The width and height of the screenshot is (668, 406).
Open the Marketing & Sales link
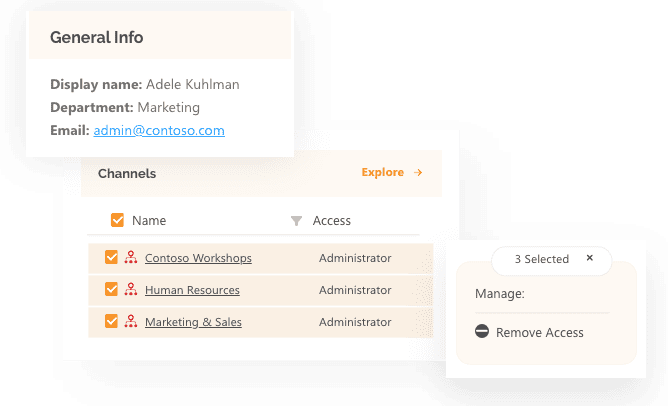coord(193,322)
